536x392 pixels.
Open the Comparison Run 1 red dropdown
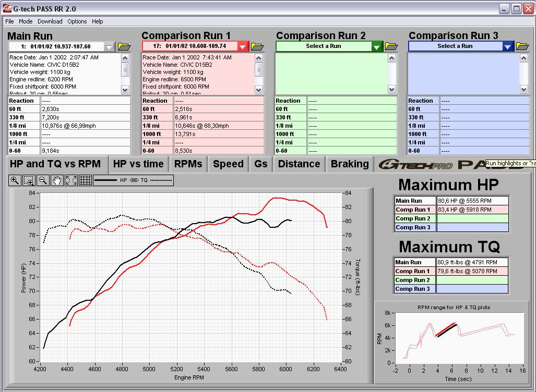[x=243, y=47]
